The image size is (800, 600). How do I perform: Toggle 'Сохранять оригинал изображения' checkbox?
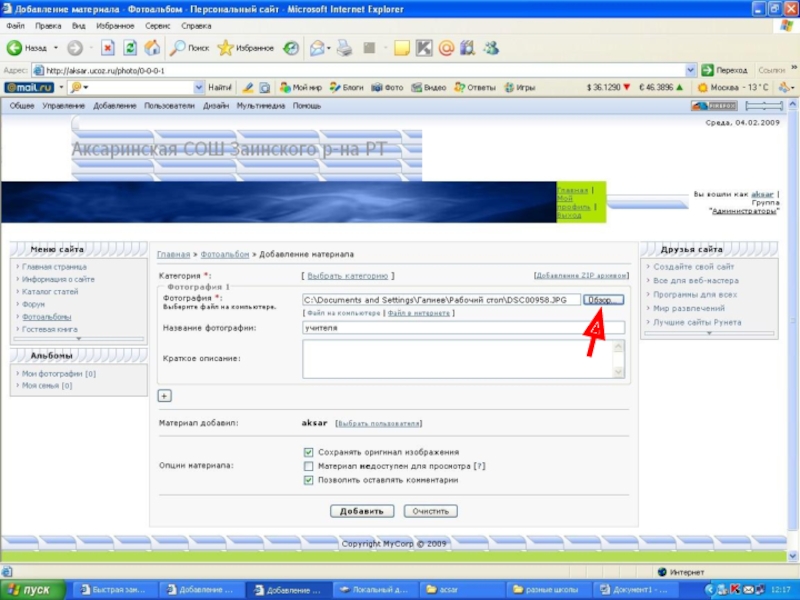point(308,452)
